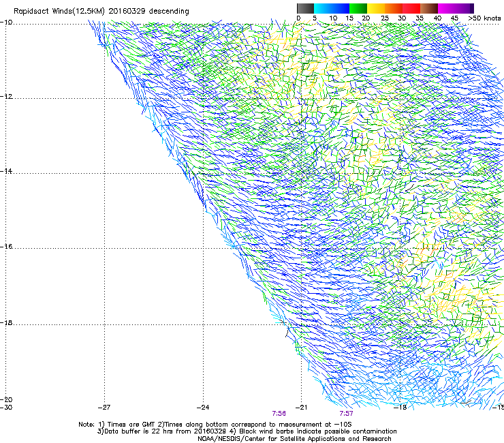The image size is (504, 443).
Task: Click the 'Data buffer is 22 hrs' note line
Action: pyautogui.click(x=247, y=431)
